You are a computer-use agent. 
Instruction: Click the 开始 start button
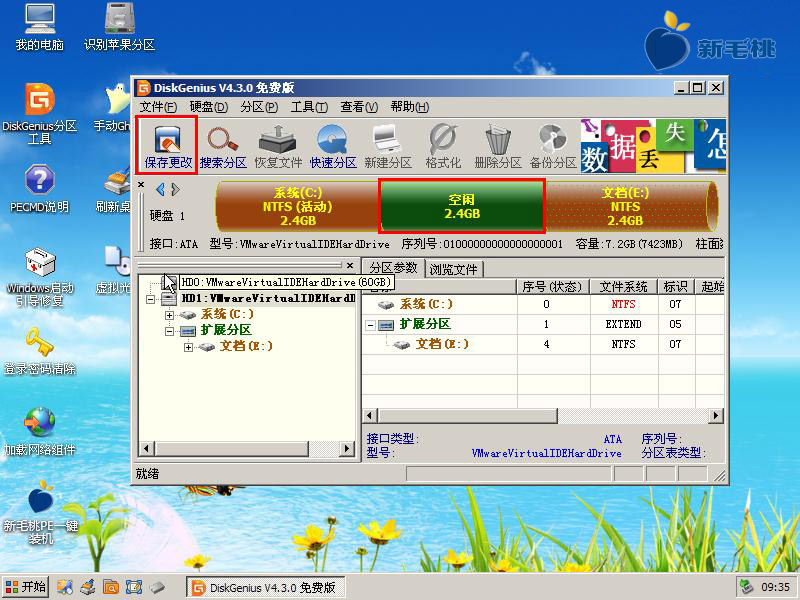(x=26, y=587)
